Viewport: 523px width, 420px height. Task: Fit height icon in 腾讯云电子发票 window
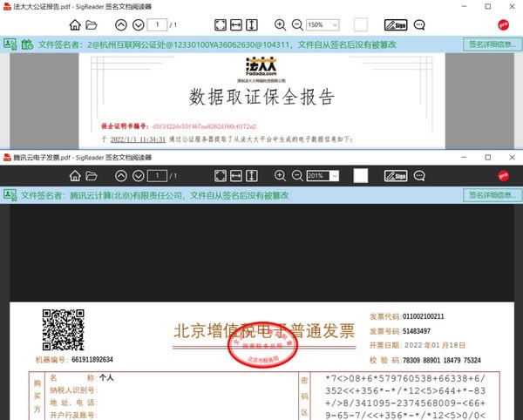pos(252,176)
